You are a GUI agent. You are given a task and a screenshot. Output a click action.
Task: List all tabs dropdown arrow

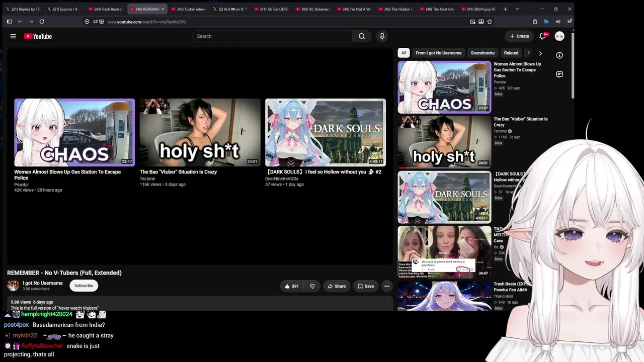[517, 9]
